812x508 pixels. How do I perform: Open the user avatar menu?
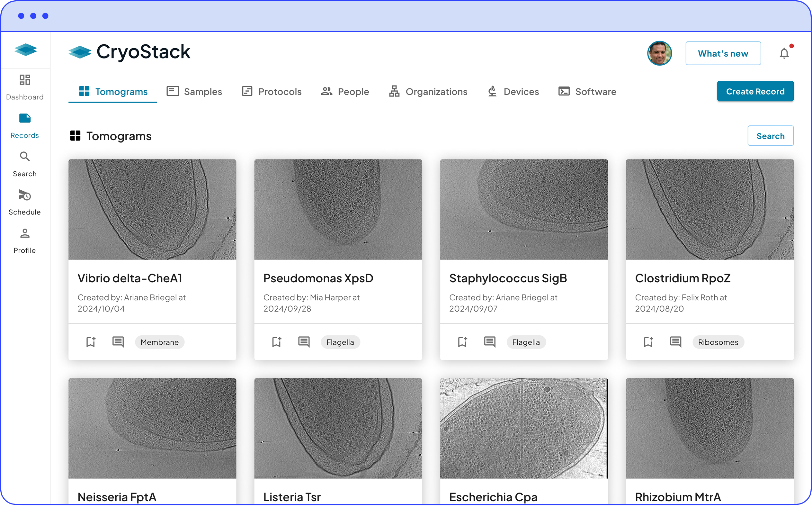(x=659, y=53)
